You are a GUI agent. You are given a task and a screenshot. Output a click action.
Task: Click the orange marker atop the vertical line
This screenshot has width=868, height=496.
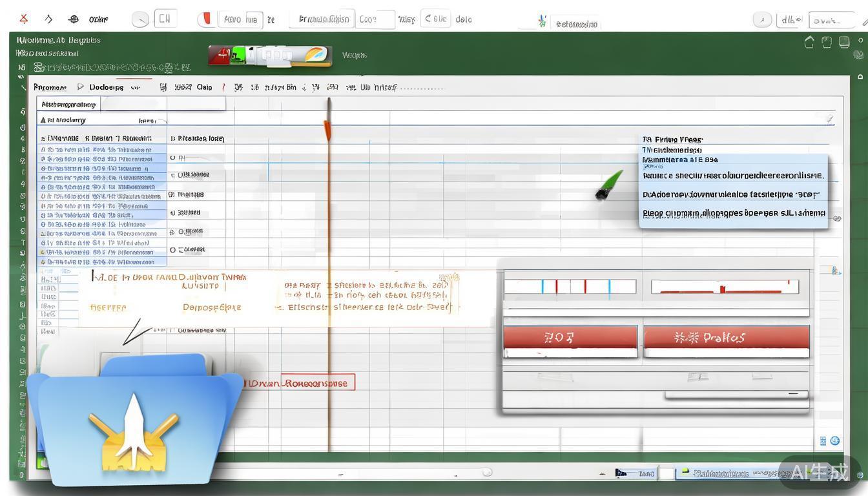(x=328, y=129)
